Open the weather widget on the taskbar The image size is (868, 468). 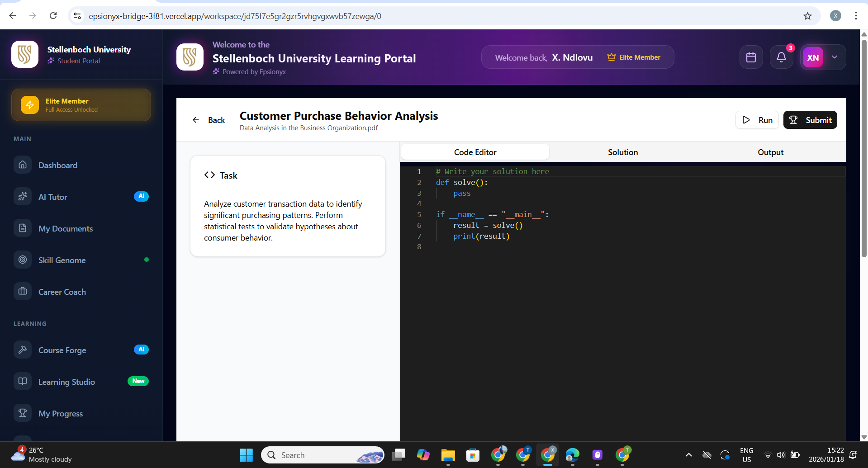tap(42, 455)
